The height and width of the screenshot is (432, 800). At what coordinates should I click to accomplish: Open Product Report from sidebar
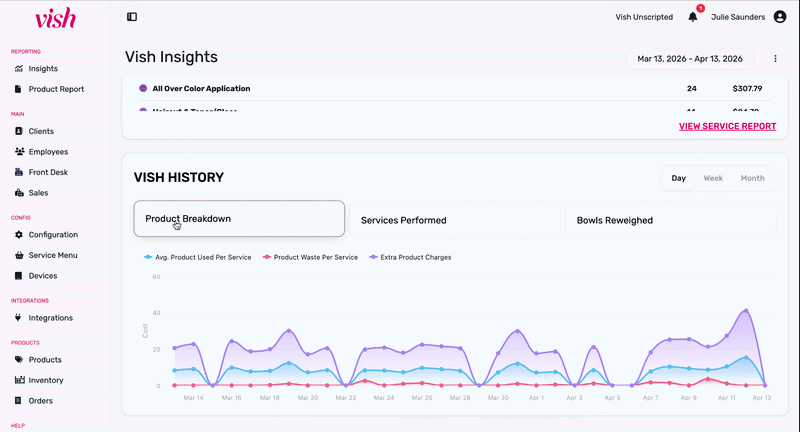tap(56, 89)
